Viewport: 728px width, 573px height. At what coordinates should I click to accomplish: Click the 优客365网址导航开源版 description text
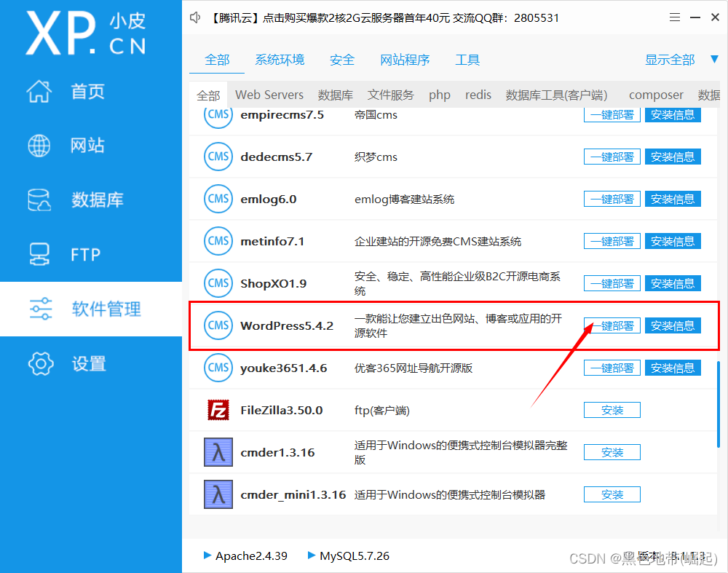414,368
